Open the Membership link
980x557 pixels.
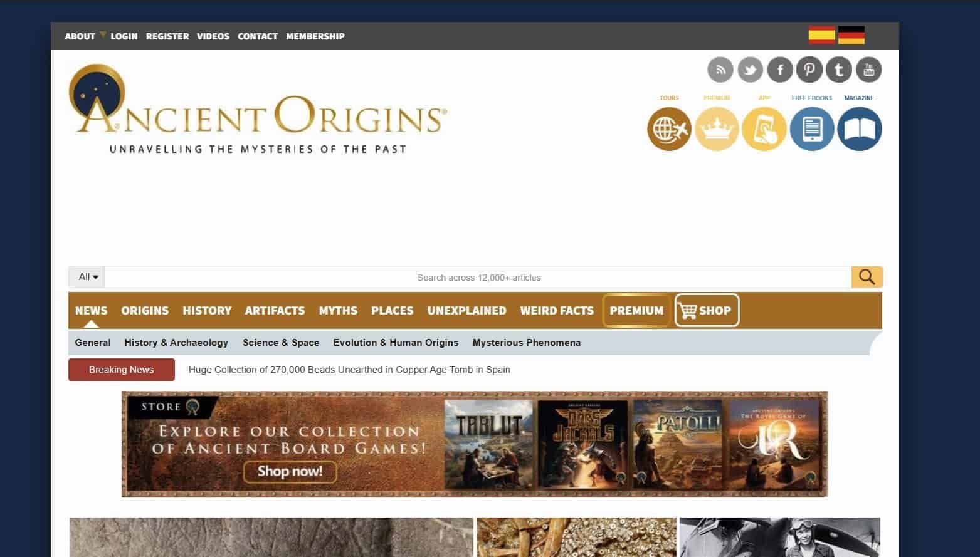(315, 36)
